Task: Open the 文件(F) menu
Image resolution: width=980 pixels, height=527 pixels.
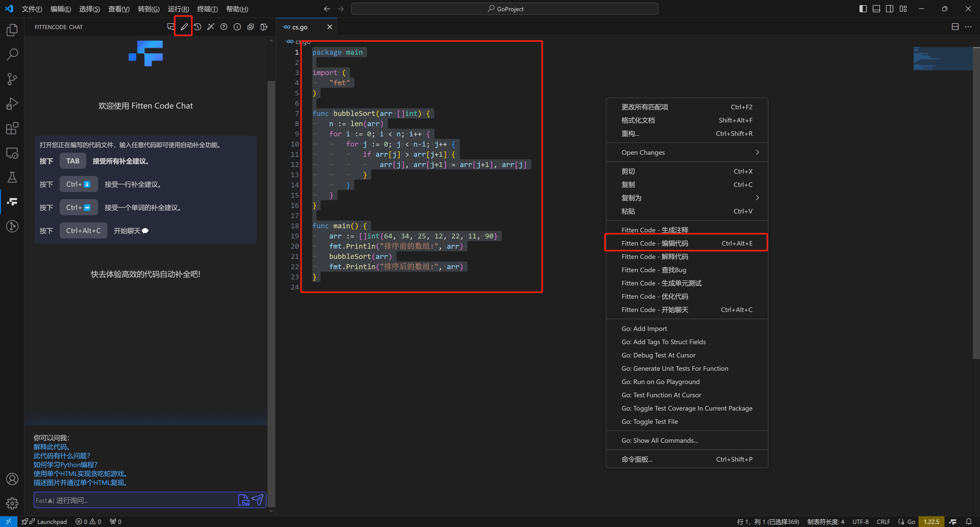Action: coord(32,9)
